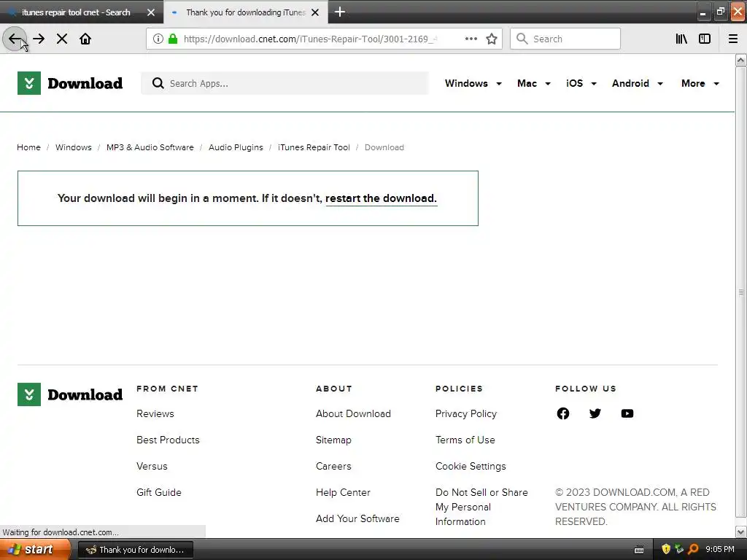Expand the Mac dropdown in site navigation
The width and height of the screenshot is (747, 560).
tap(533, 83)
